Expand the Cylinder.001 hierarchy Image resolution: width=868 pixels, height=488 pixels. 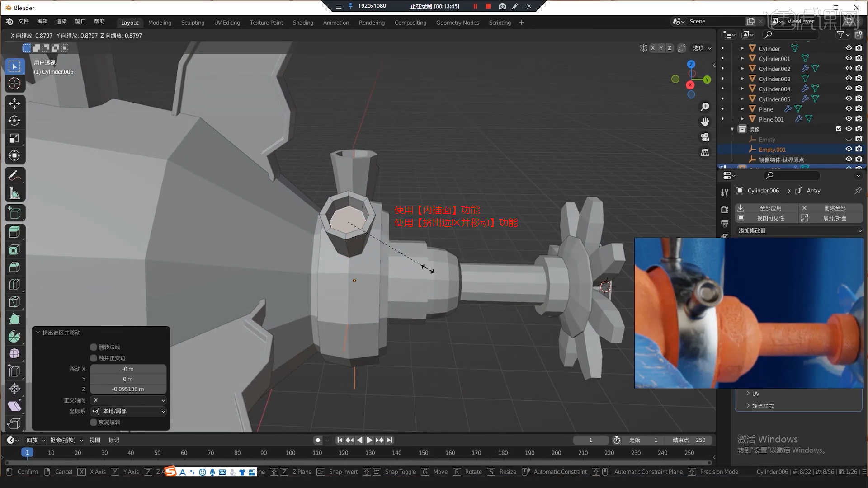742,59
